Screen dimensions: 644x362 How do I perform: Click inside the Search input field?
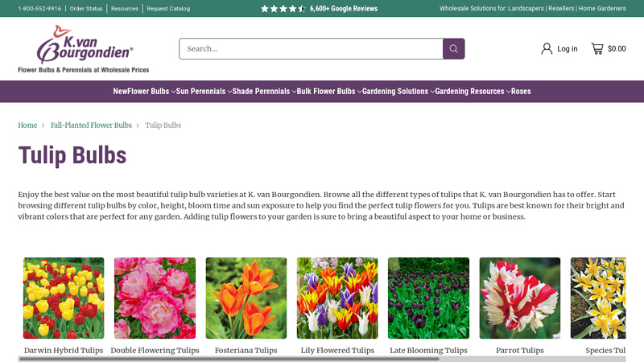311,49
